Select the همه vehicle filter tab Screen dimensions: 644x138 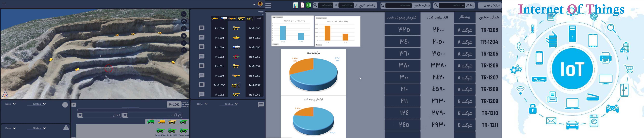click(259, 18)
